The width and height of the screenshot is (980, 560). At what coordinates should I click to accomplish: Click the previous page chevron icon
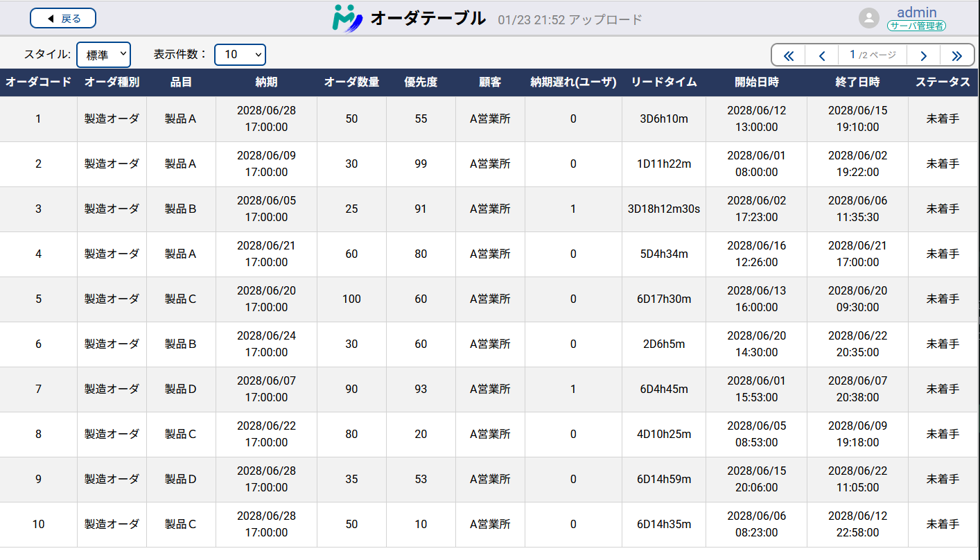[822, 54]
